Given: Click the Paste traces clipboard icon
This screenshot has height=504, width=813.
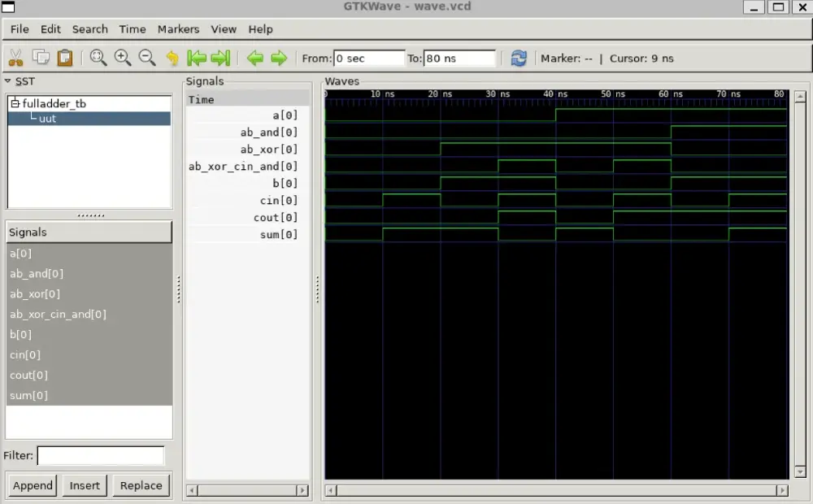Looking at the screenshot, I should pyautogui.click(x=65, y=58).
